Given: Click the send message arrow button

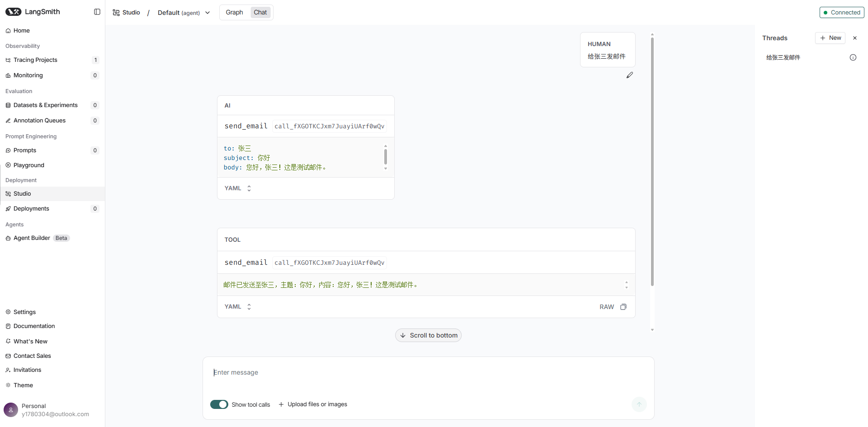Looking at the screenshot, I should [x=639, y=404].
